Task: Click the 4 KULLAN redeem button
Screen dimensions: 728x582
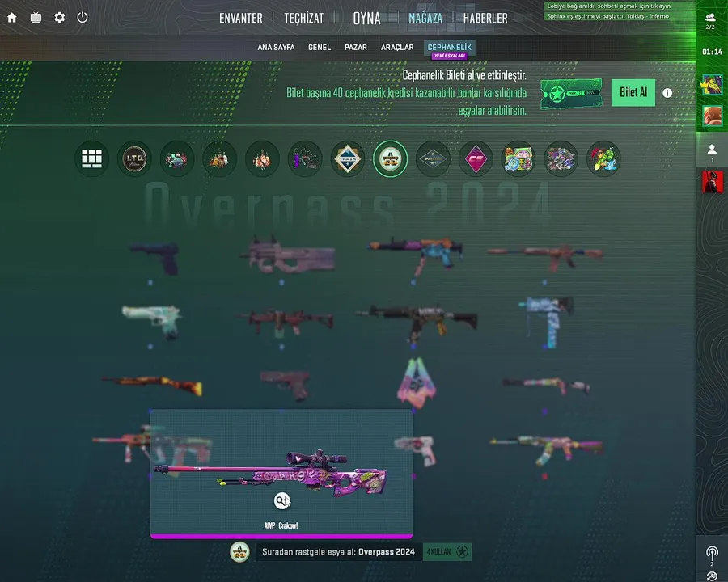Action: (x=447, y=552)
